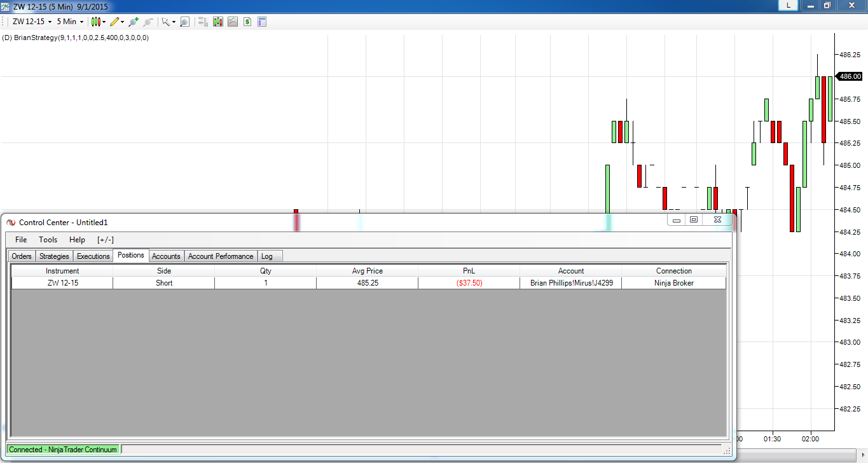Switch to the Accounts tab
Image resolution: width=868 pixels, height=463 pixels.
tap(167, 256)
